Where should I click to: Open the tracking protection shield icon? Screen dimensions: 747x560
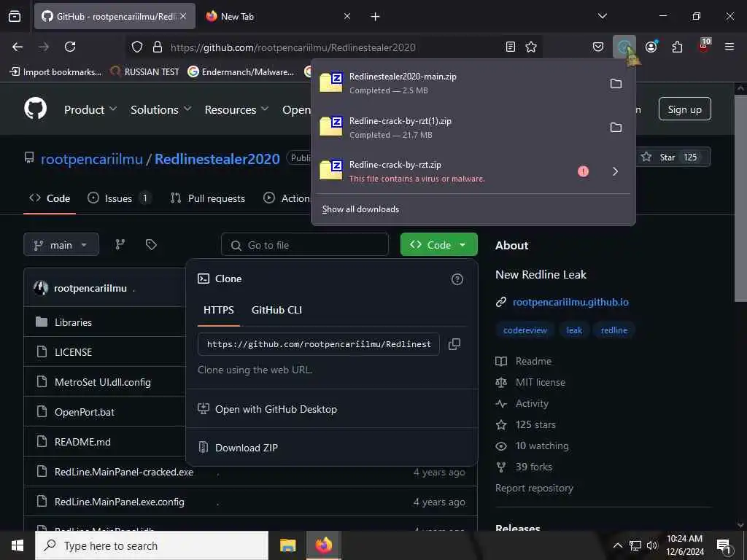137,47
